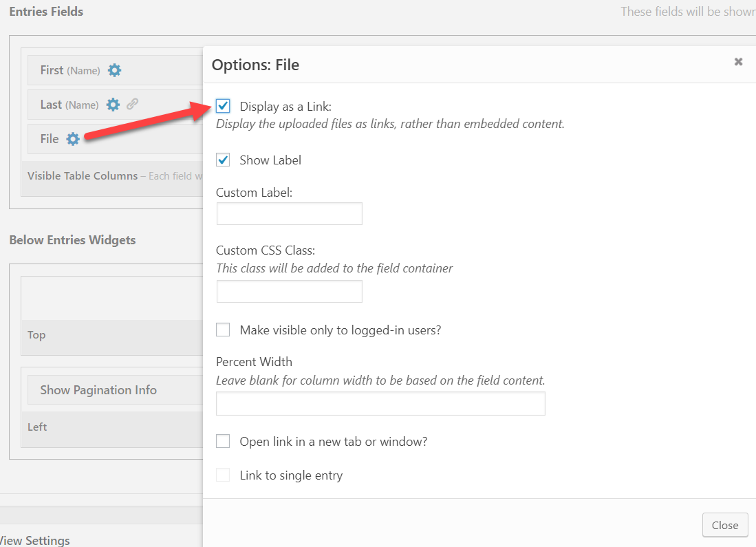
Task: Uncheck Display as a Link
Action: pyautogui.click(x=223, y=106)
